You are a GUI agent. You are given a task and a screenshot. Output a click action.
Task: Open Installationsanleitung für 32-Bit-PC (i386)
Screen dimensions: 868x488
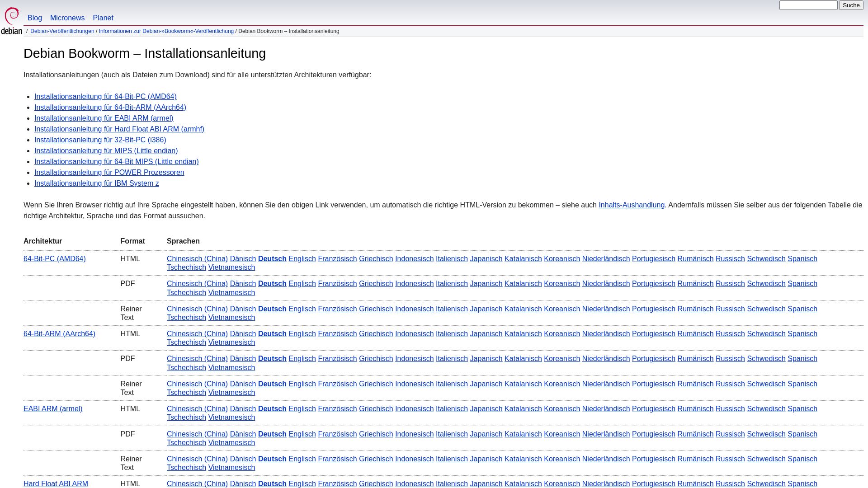(x=100, y=140)
